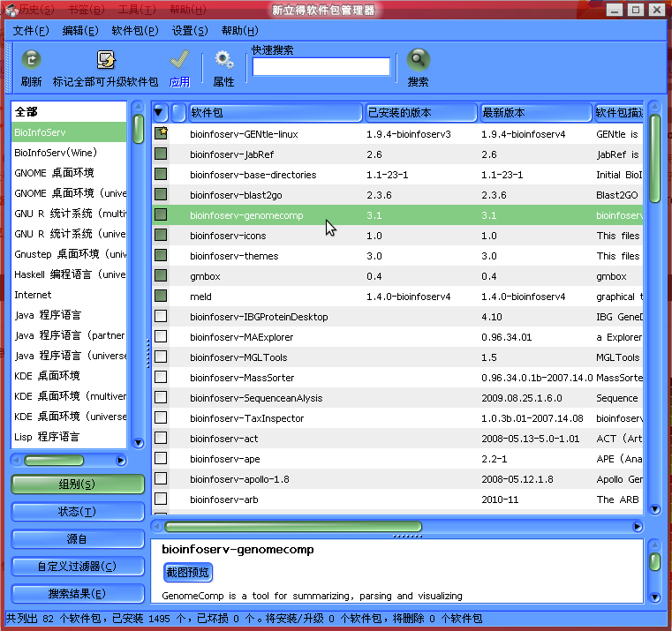The height and width of the screenshot is (631, 672).
Task: Mark bioinfoserv-IBGProteinDesktop checkbox
Action: (x=161, y=316)
